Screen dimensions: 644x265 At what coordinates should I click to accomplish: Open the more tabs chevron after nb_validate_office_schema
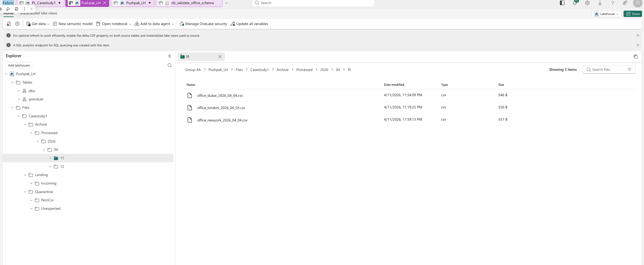click(226, 3)
